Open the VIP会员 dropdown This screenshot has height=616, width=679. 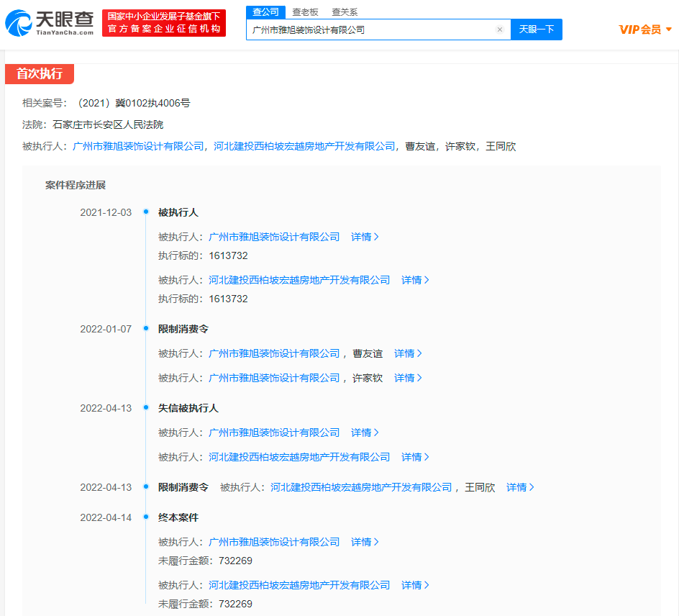[645, 30]
